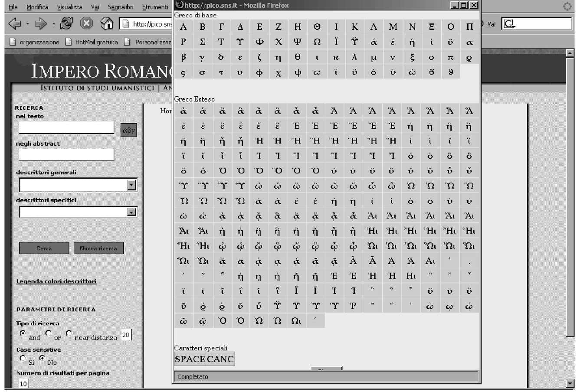Insert capital Upsilon with dialytika Ϋ key

354,42
